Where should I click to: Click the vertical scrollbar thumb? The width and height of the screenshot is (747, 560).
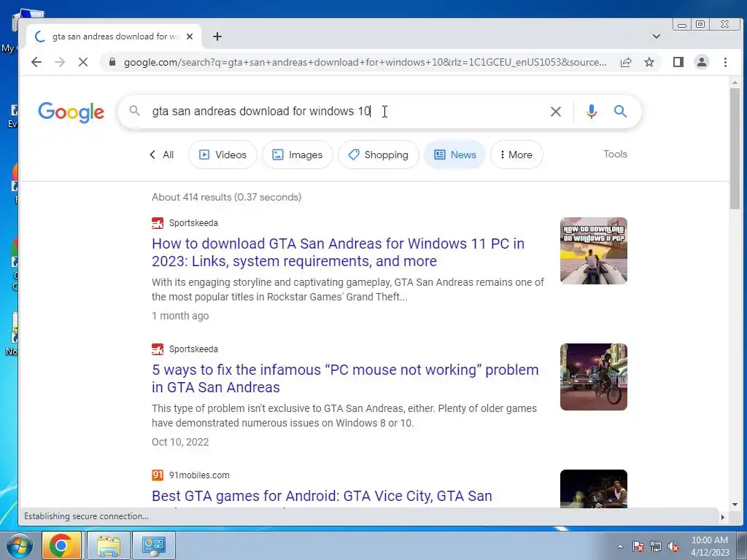pos(735,149)
